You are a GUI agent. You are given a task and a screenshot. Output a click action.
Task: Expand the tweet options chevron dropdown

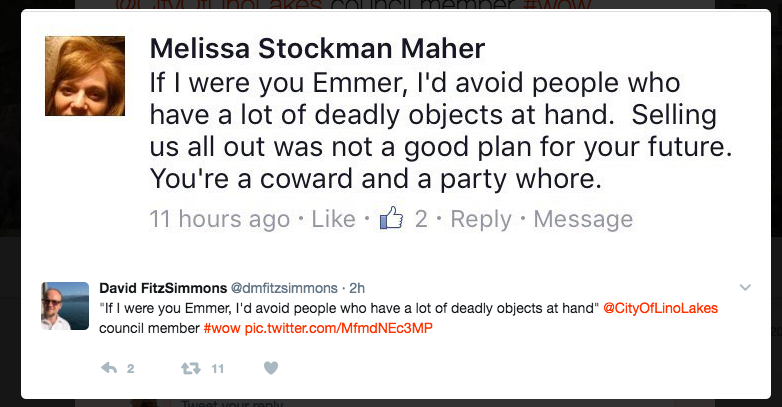tap(743, 287)
